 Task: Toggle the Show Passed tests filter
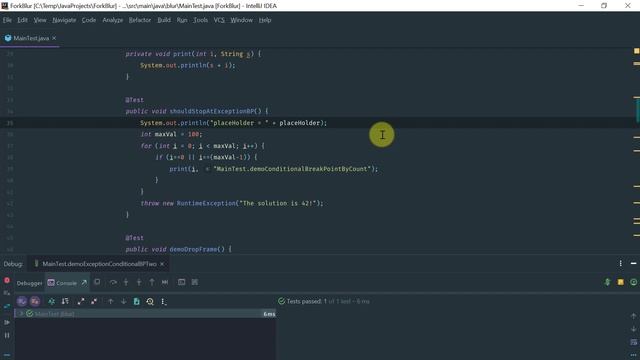pos(22,301)
